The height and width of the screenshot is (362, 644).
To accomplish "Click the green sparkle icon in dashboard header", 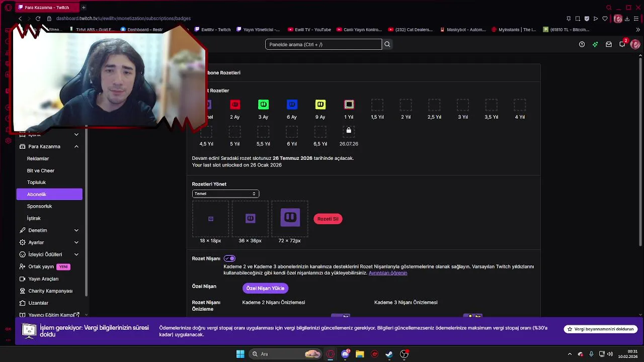I will [595, 44].
